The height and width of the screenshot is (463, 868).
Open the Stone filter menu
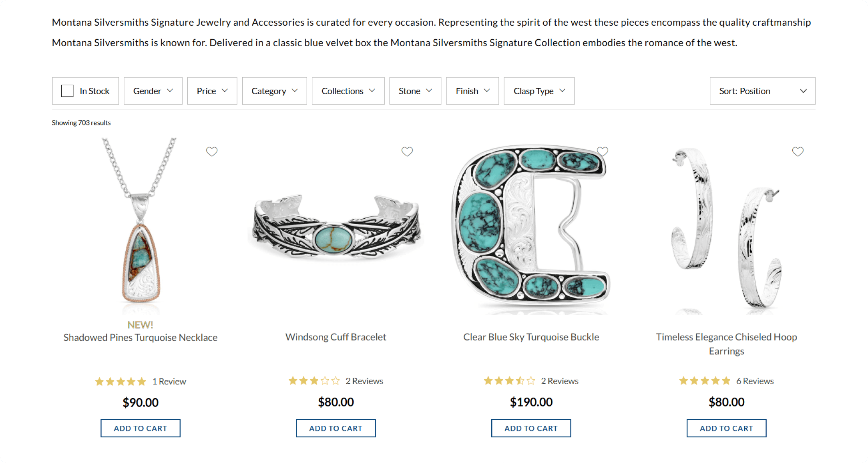[x=415, y=91]
